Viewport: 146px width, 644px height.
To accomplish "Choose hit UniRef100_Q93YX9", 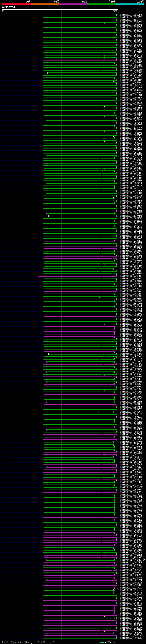I will click(131, 22).
